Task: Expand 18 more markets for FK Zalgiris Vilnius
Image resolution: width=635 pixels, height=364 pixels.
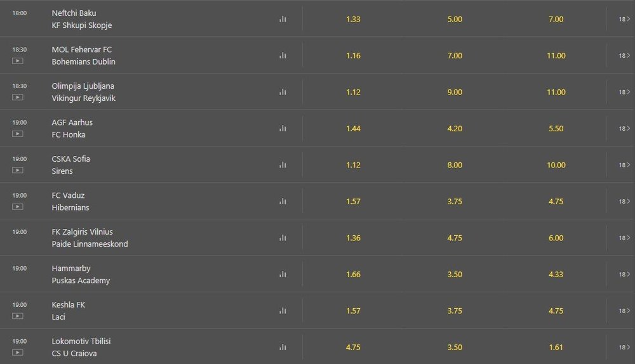Action: tap(624, 238)
